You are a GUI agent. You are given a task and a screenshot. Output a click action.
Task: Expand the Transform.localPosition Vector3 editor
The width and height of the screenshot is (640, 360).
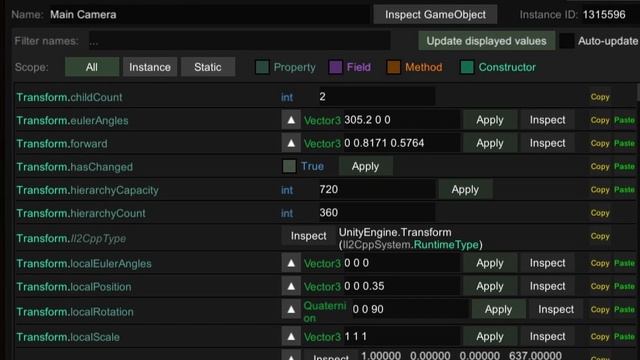click(291, 287)
